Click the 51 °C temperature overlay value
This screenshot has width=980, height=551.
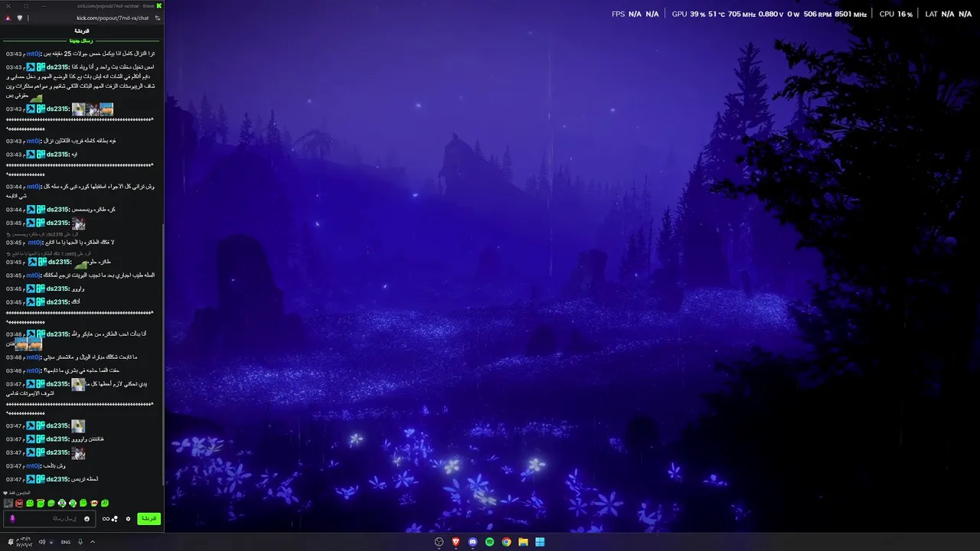[x=717, y=15]
